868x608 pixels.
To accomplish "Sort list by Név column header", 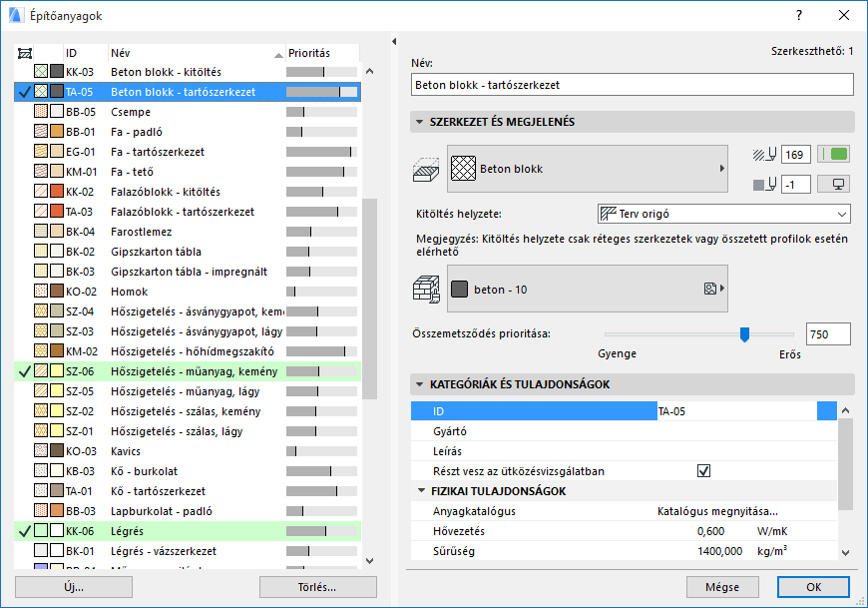I will point(197,53).
